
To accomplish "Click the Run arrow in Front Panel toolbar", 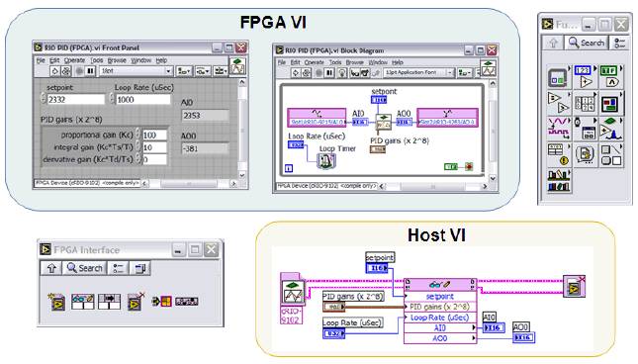I will click(x=54, y=71).
